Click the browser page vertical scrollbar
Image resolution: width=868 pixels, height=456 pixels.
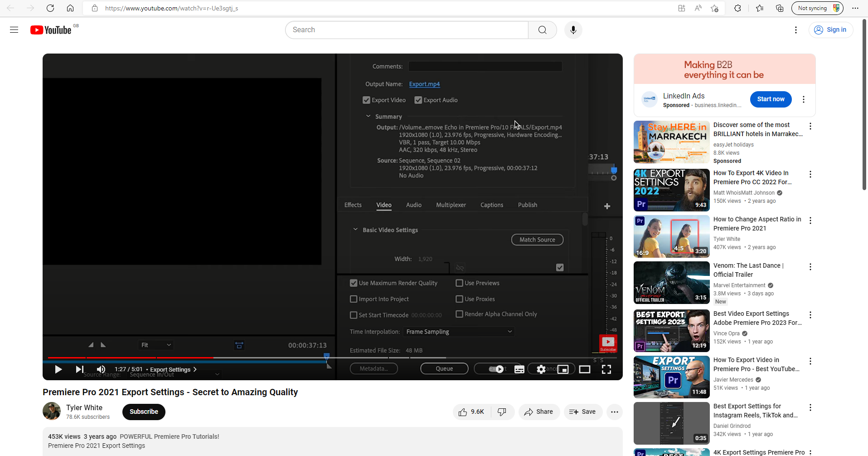click(864, 104)
